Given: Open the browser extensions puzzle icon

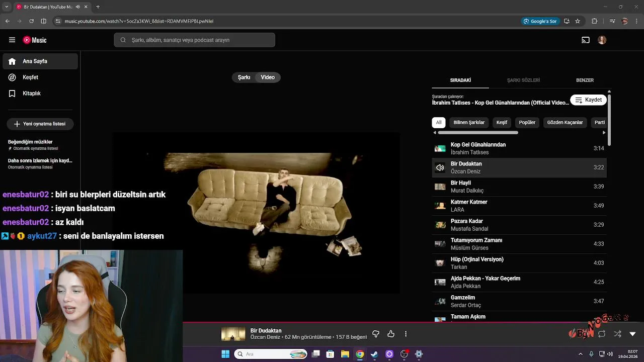Looking at the screenshot, I should point(595,21).
